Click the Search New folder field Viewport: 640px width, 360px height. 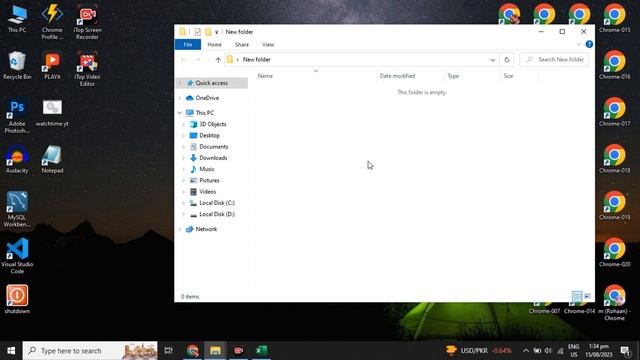(554, 60)
